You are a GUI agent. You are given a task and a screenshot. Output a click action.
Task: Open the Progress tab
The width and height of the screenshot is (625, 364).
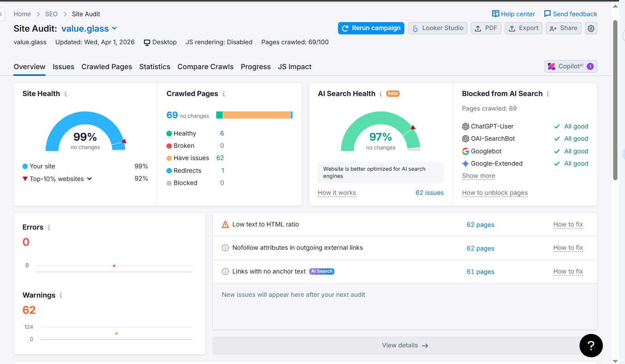256,67
